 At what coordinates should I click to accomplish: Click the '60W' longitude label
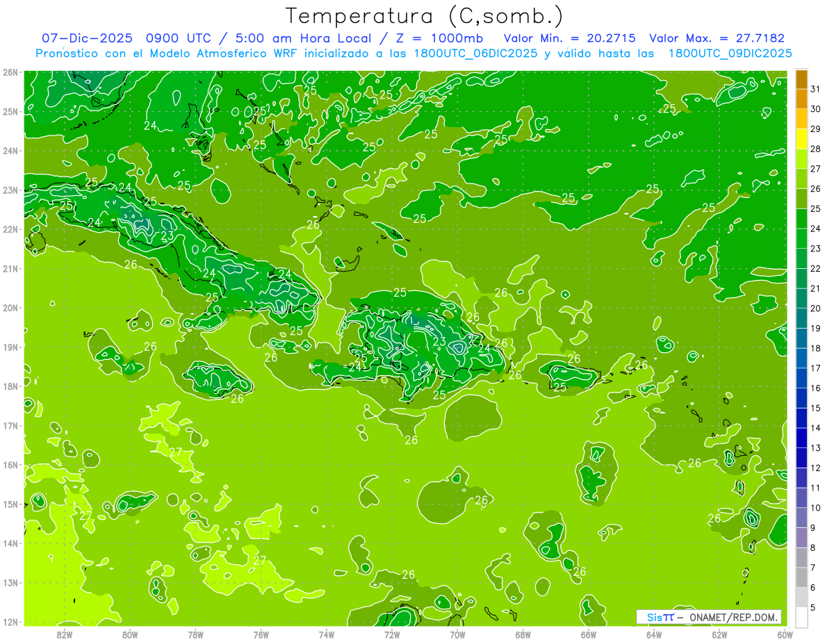click(x=785, y=634)
